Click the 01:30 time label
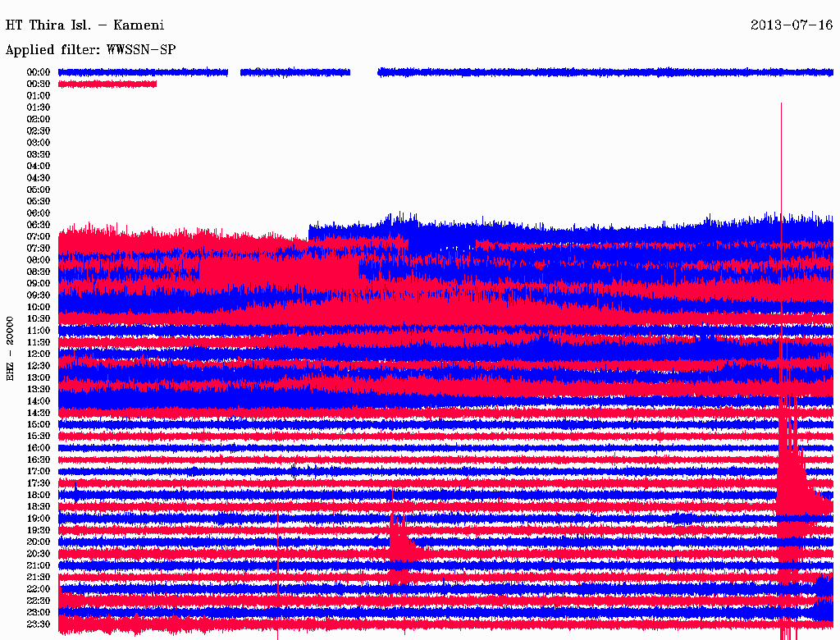The image size is (840, 640). tap(39, 107)
